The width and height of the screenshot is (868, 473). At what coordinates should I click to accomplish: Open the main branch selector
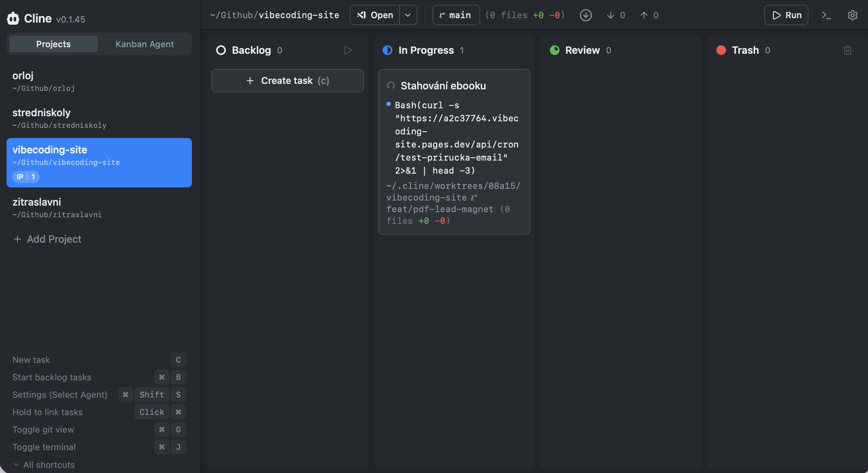click(x=456, y=15)
